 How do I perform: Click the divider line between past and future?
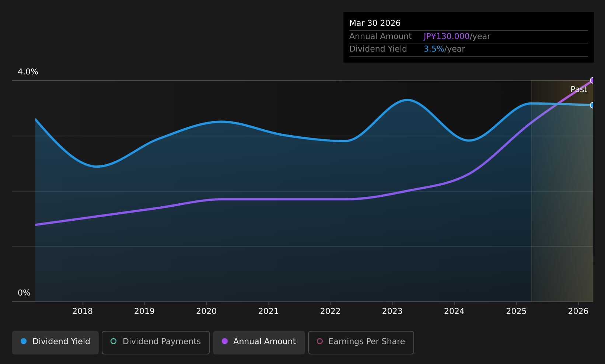click(x=532, y=184)
